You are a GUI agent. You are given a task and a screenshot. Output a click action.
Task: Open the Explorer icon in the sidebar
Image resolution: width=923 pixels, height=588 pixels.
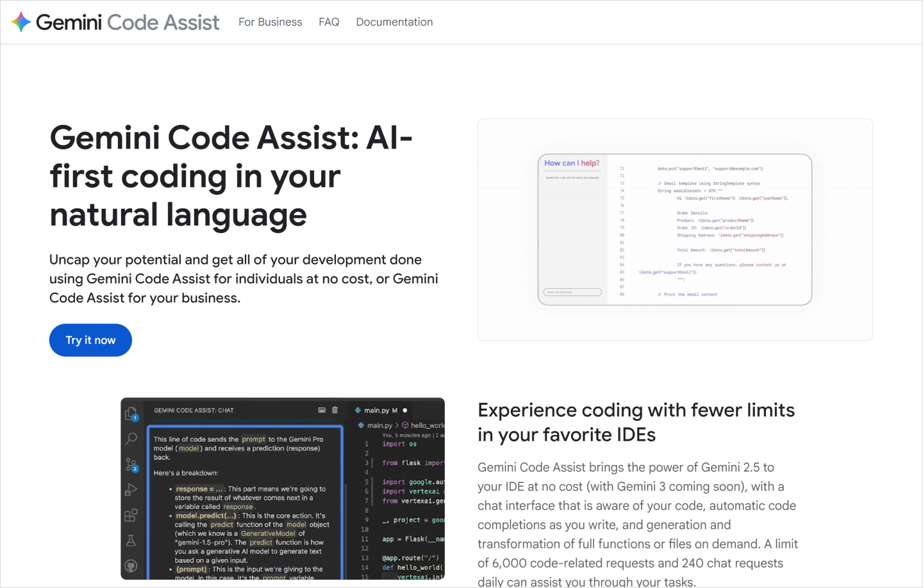[x=130, y=414]
